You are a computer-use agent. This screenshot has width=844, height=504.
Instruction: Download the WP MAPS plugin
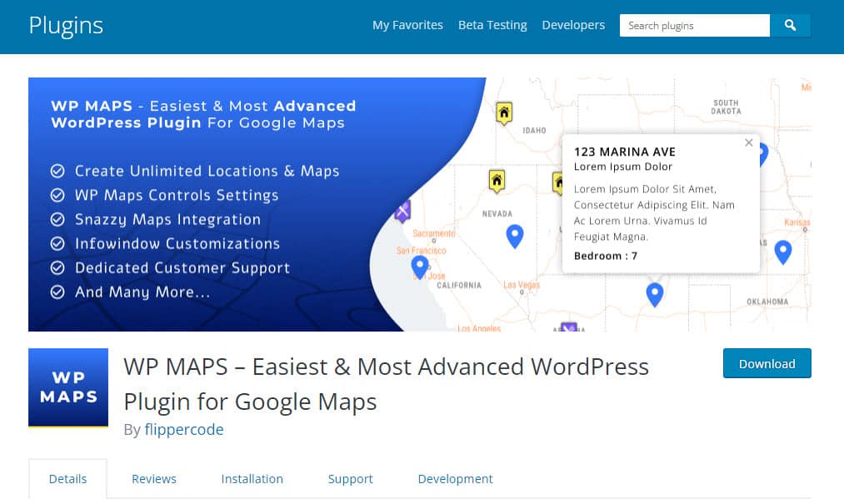tap(767, 363)
